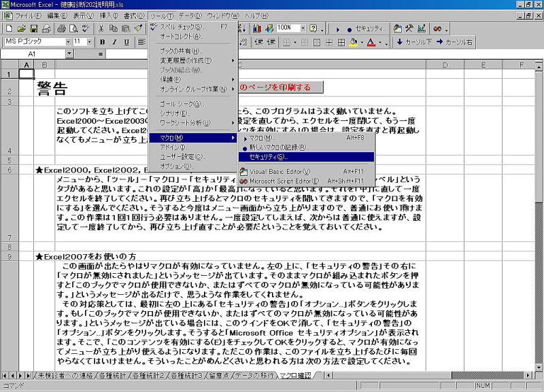Screen dimensions: 544x392
Task: Choose アドイン(I) in the Tools menu
Action: click(193, 147)
